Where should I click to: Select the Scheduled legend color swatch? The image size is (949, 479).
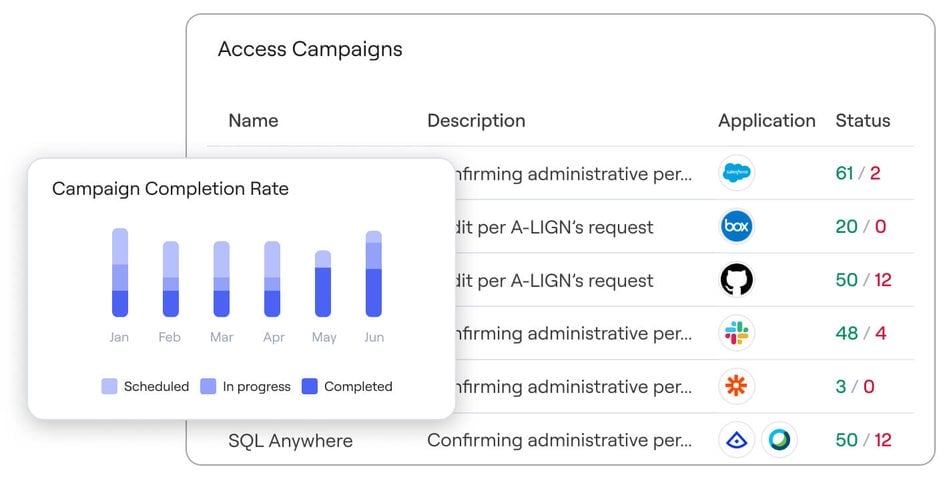coord(109,386)
